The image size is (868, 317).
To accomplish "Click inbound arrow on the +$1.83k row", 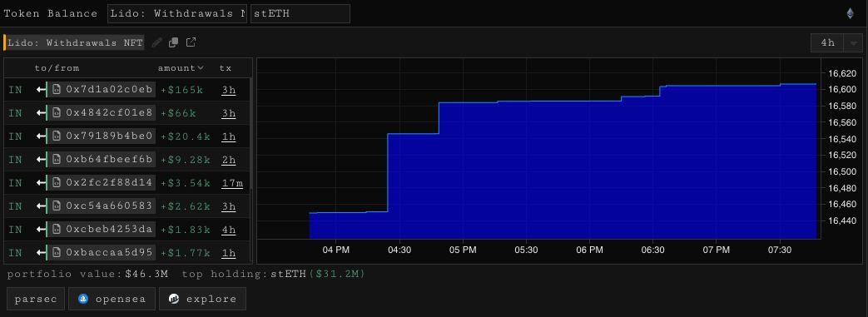I will coord(41,229).
